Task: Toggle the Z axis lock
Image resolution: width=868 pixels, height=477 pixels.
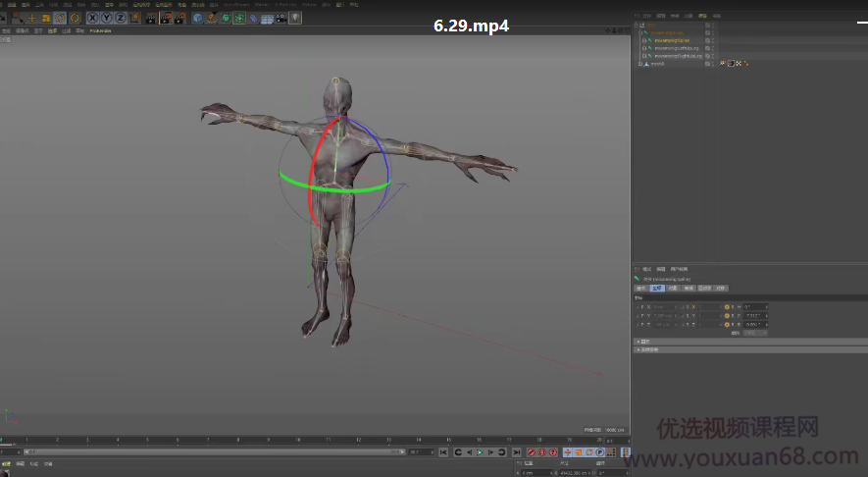Action: click(121, 18)
